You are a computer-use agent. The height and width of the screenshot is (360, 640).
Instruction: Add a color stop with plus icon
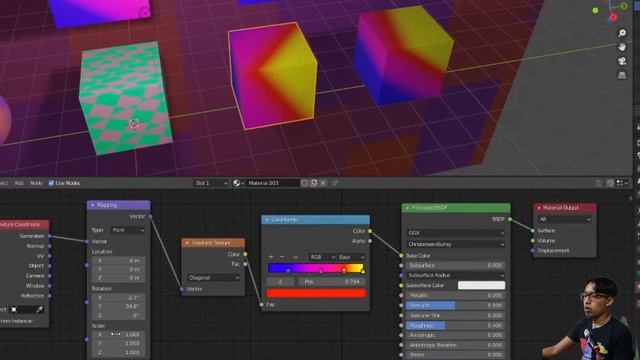pos(271,257)
